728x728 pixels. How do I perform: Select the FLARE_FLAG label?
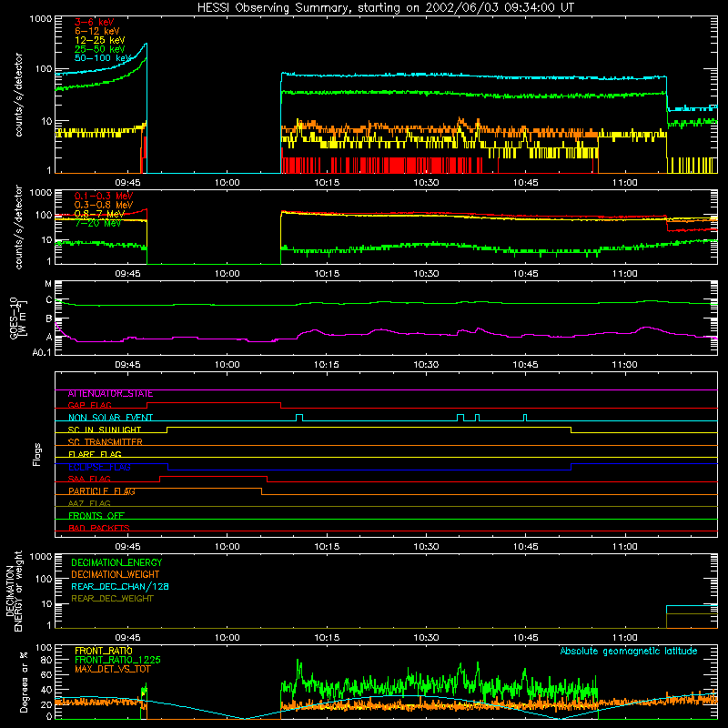[x=95, y=454]
